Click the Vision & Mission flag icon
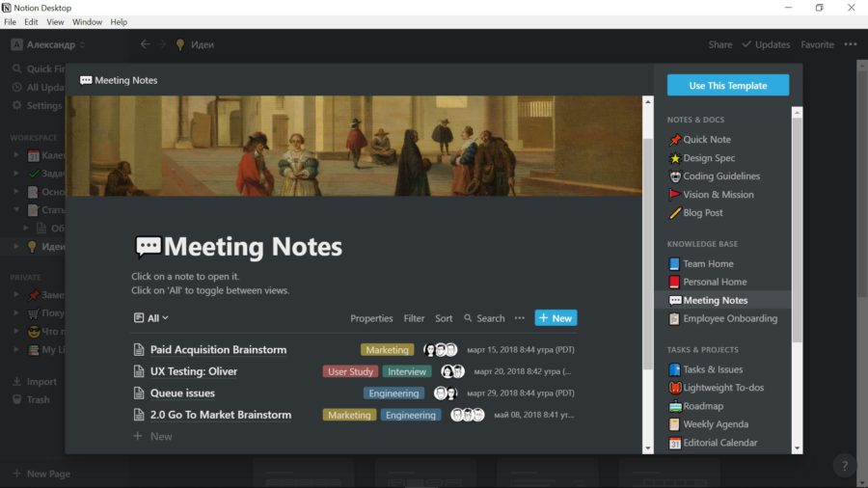This screenshot has height=488, width=868. click(x=675, y=195)
